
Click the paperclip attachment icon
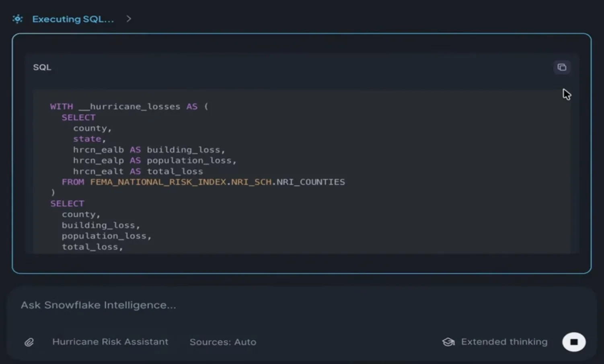coord(29,342)
